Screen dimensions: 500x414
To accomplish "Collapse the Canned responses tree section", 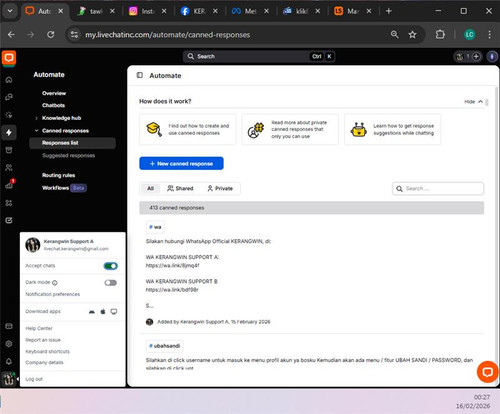I will pyautogui.click(x=36, y=131).
